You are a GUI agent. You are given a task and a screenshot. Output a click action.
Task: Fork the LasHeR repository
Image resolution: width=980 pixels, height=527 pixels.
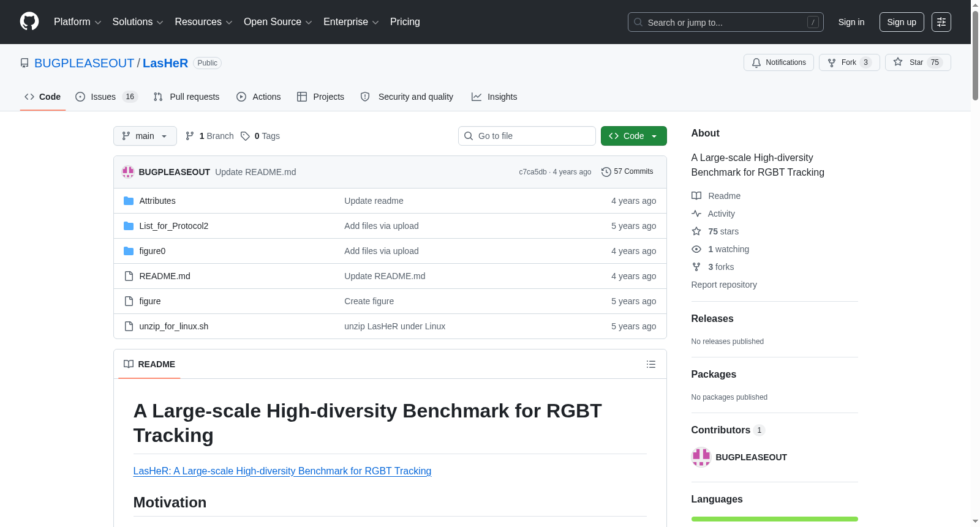click(x=850, y=62)
